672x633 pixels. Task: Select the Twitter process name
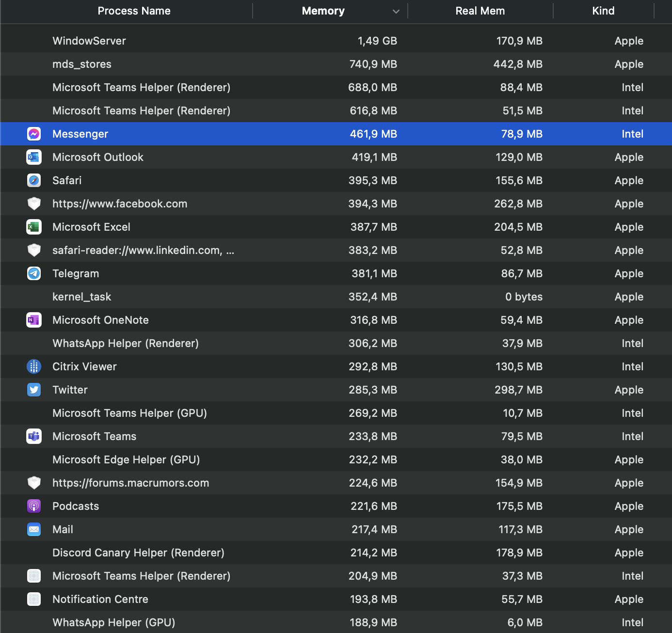(x=70, y=390)
